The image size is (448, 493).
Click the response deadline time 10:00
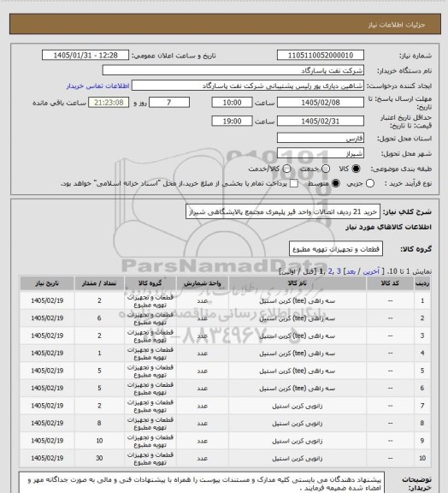pos(233,103)
